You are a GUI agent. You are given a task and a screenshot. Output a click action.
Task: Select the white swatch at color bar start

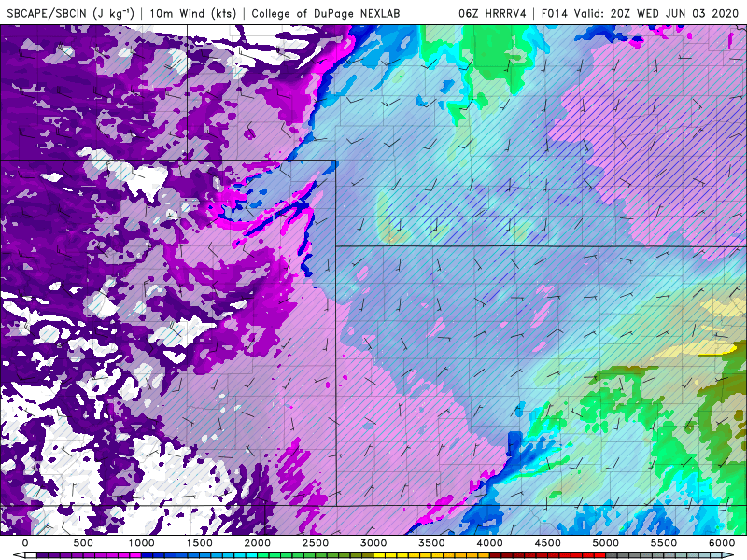31,555
